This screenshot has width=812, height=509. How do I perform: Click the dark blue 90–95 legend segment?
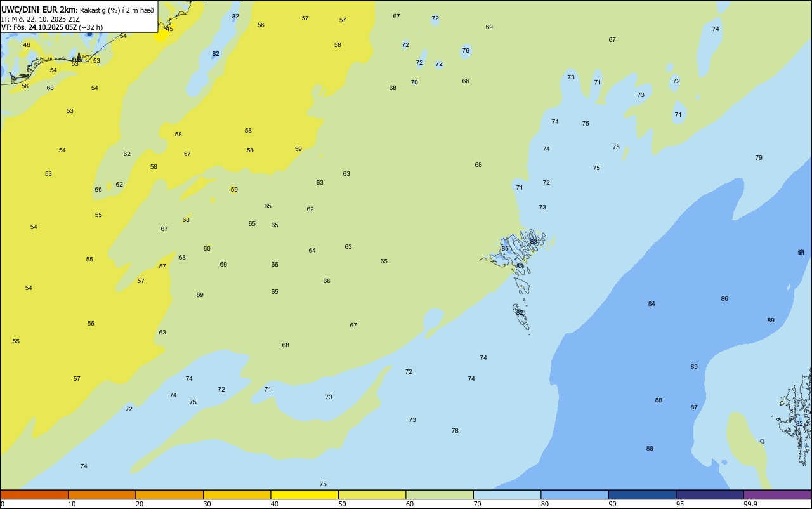coord(642,494)
